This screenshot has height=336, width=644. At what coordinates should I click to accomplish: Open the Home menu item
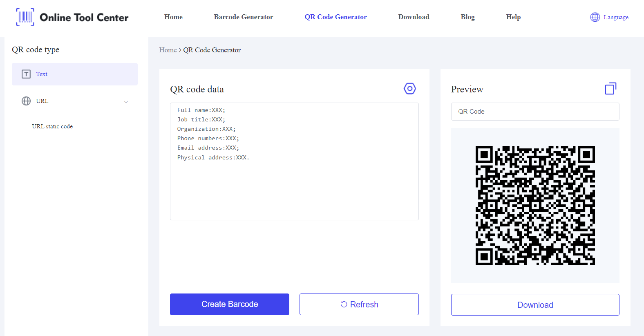point(173,17)
